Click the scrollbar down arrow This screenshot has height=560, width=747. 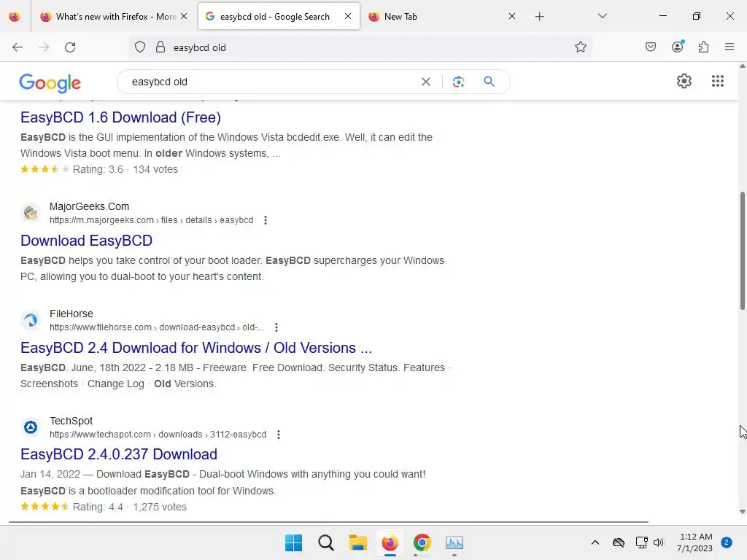tap(742, 512)
